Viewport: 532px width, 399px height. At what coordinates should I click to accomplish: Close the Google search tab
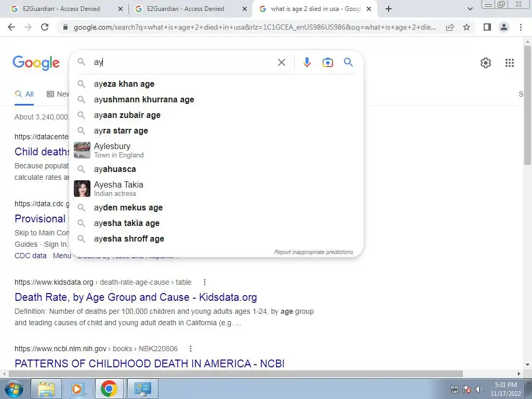pyautogui.click(x=369, y=9)
